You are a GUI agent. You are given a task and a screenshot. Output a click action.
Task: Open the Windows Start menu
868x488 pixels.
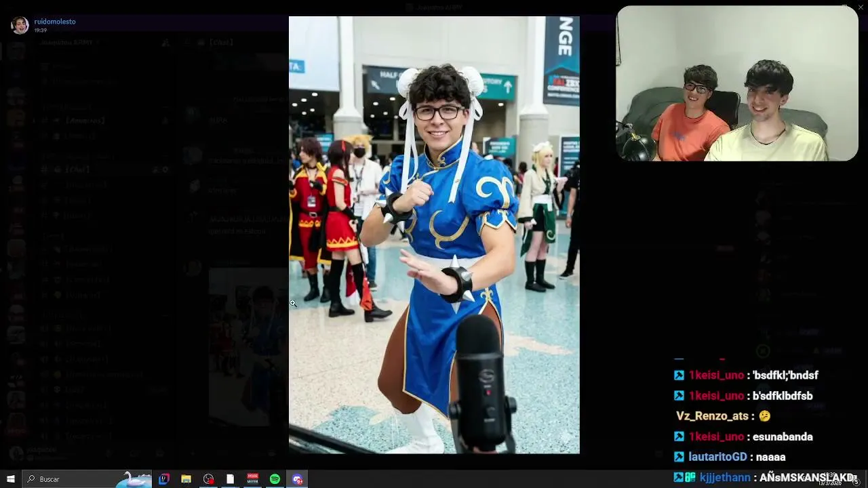click(11, 479)
